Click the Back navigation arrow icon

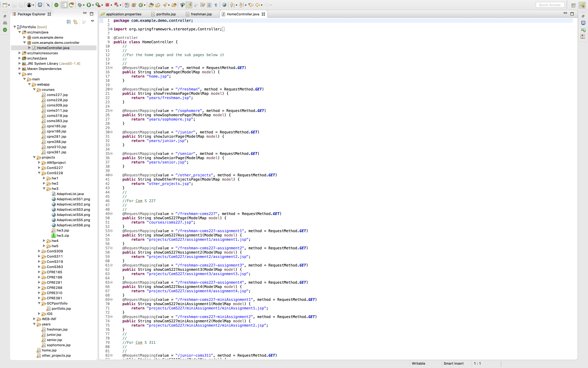[258, 5]
